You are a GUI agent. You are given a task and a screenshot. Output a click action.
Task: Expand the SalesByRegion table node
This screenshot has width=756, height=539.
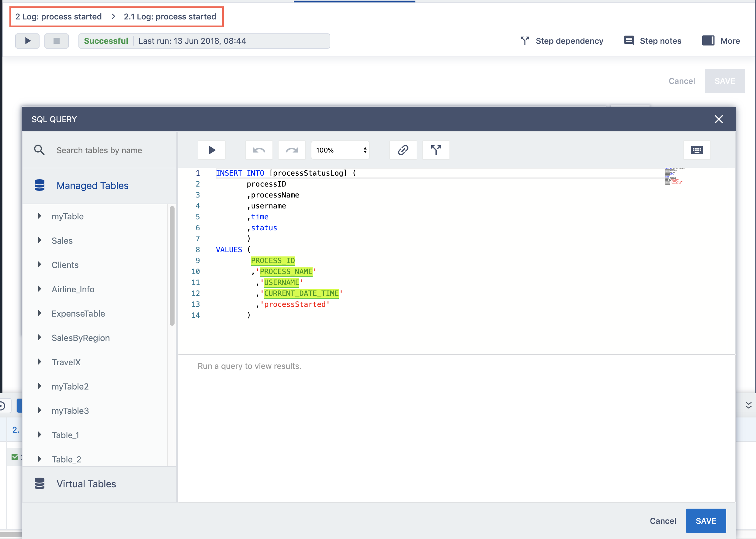click(40, 338)
